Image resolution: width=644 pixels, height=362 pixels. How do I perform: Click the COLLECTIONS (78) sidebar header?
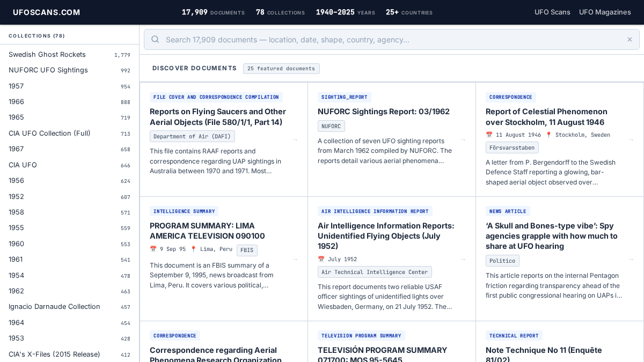[37, 36]
